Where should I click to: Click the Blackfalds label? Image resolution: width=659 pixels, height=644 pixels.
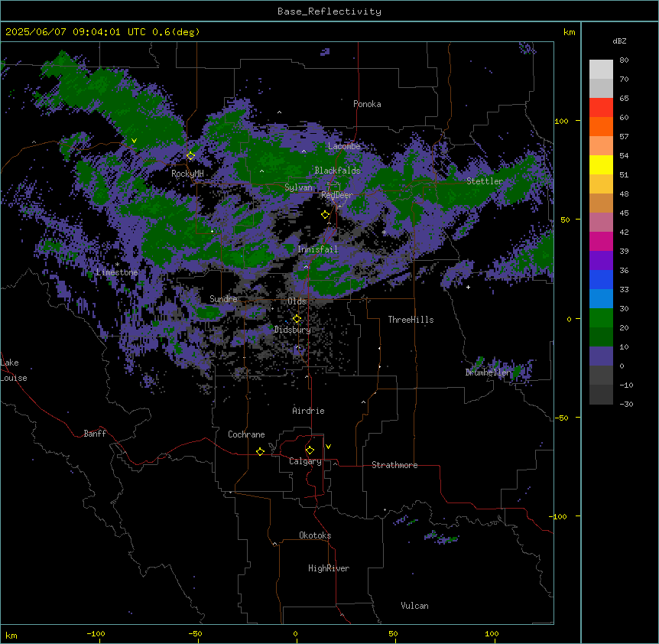(x=337, y=171)
